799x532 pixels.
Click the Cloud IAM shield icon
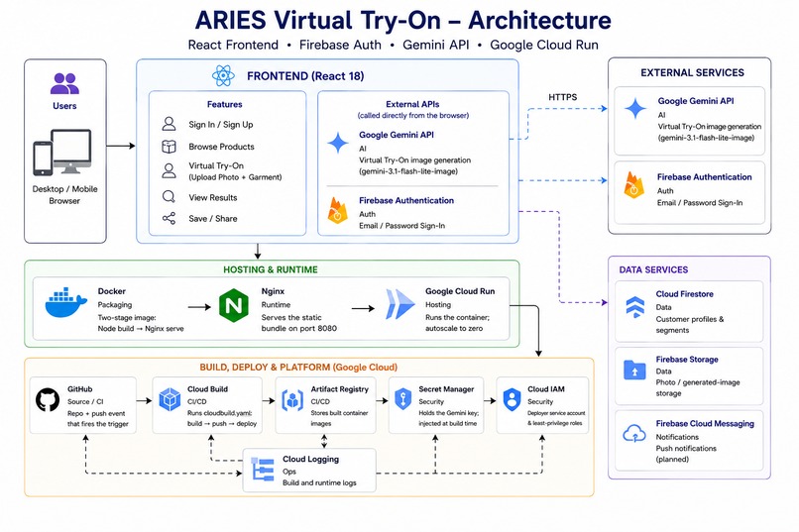(x=512, y=399)
